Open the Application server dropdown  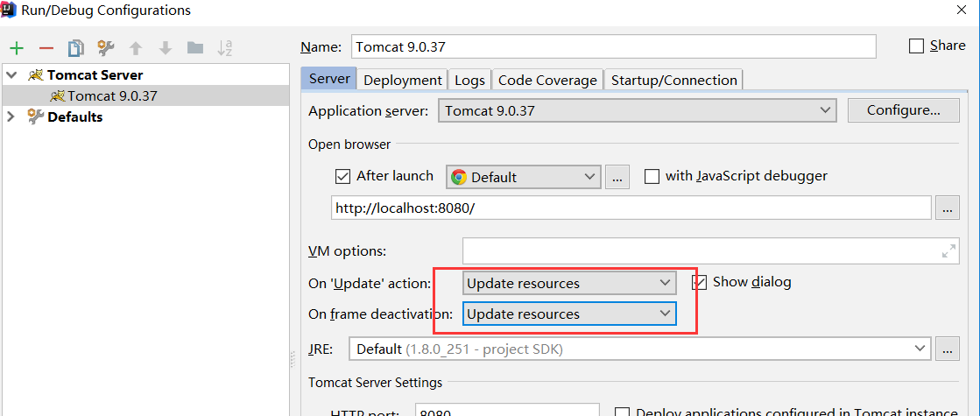tap(637, 111)
